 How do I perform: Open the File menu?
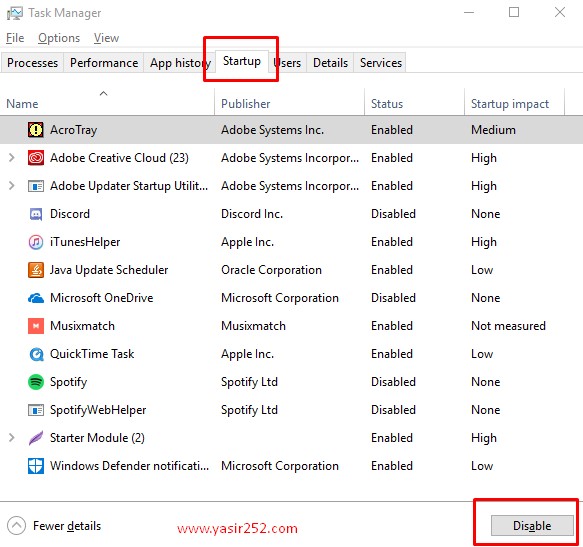click(x=15, y=38)
